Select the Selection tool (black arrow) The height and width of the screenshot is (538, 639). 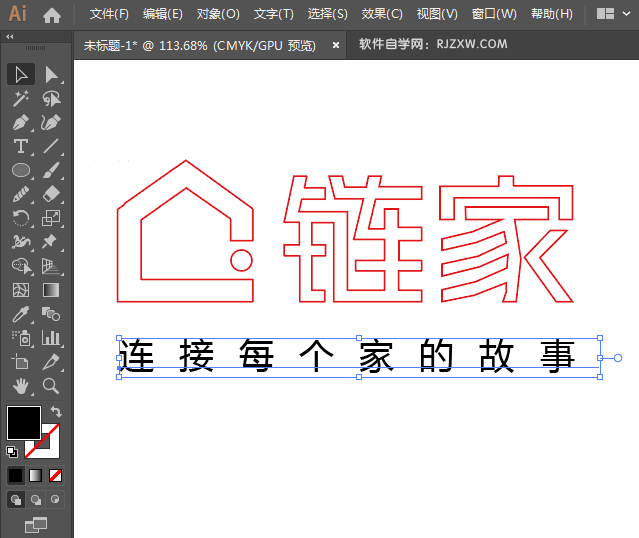[21, 75]
